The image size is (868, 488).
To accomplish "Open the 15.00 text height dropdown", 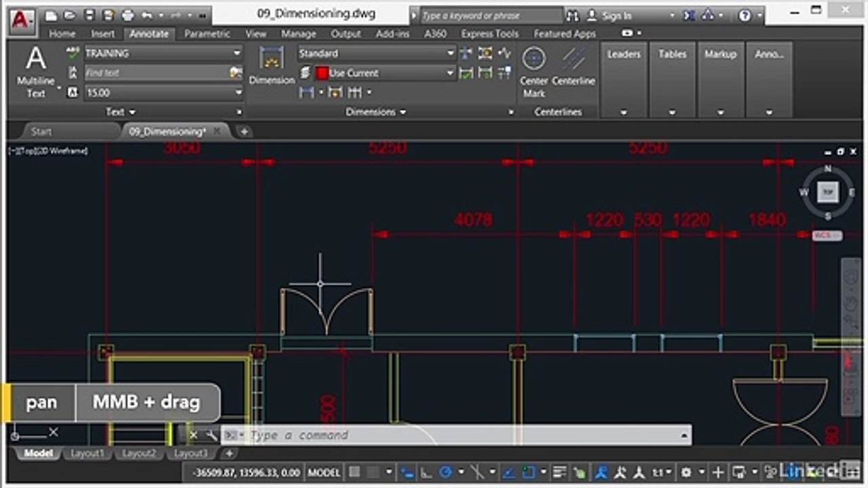I will coord(237,93).
